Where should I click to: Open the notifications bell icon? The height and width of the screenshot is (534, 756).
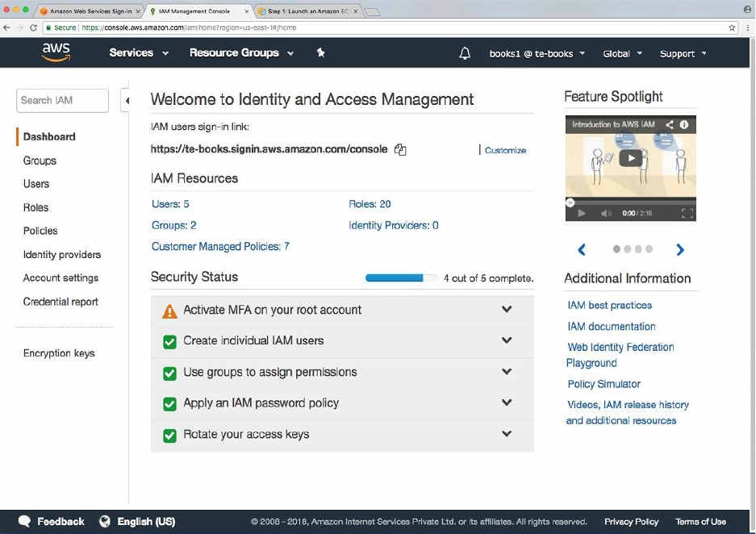click(465, 54)
